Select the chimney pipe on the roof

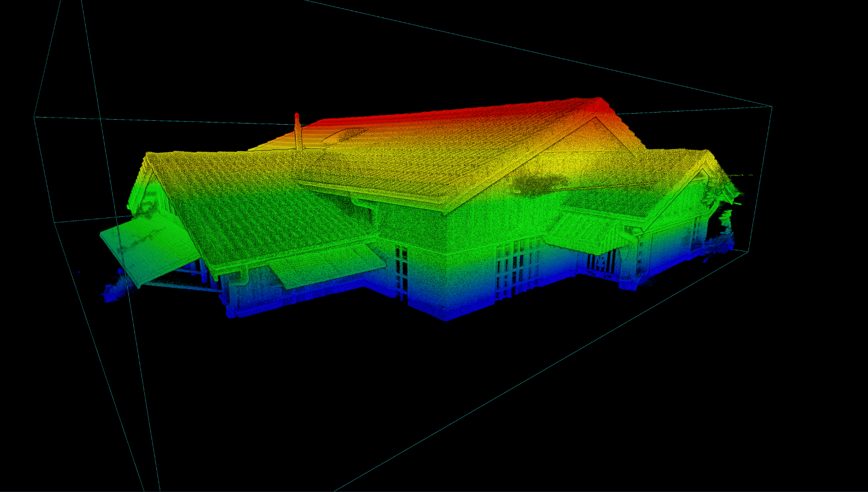[x=297, y=132]
